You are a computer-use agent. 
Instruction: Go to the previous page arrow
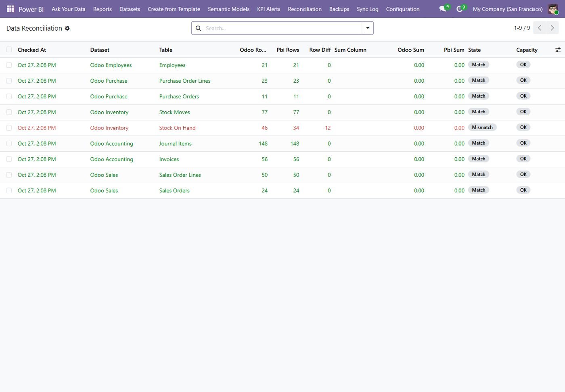539,28
